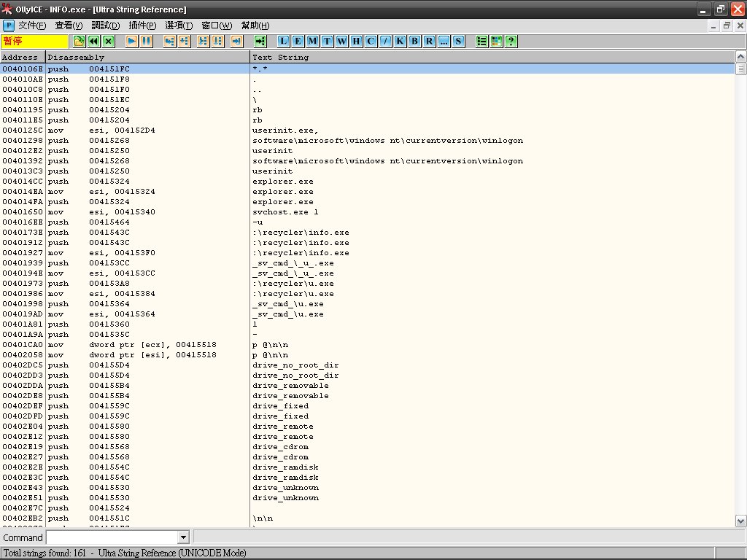Click the Appearance colors grid icon

click(496, 42)
